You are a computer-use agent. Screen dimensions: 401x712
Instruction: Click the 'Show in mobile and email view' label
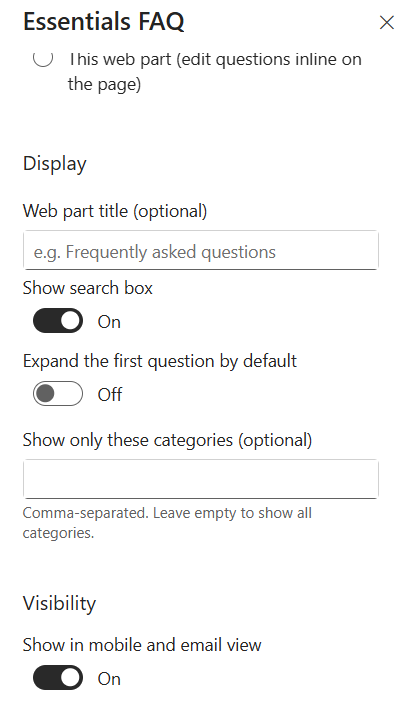tap(142, 645)
